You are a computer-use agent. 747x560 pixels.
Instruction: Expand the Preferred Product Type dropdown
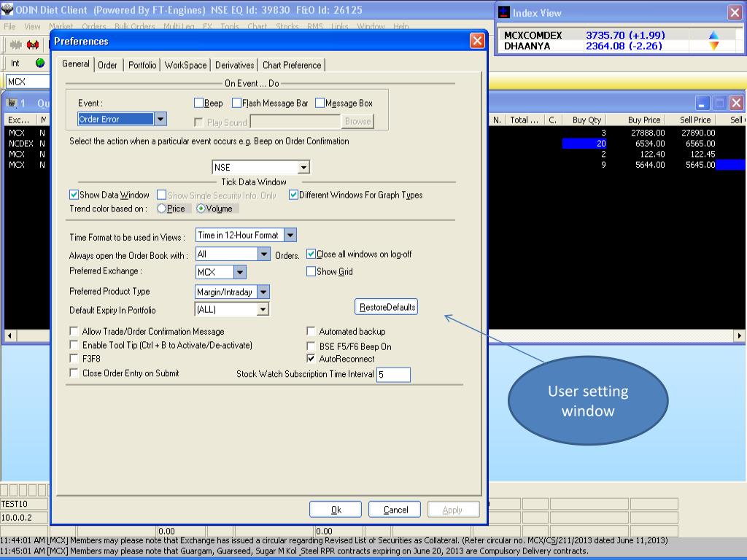point(263,292)
